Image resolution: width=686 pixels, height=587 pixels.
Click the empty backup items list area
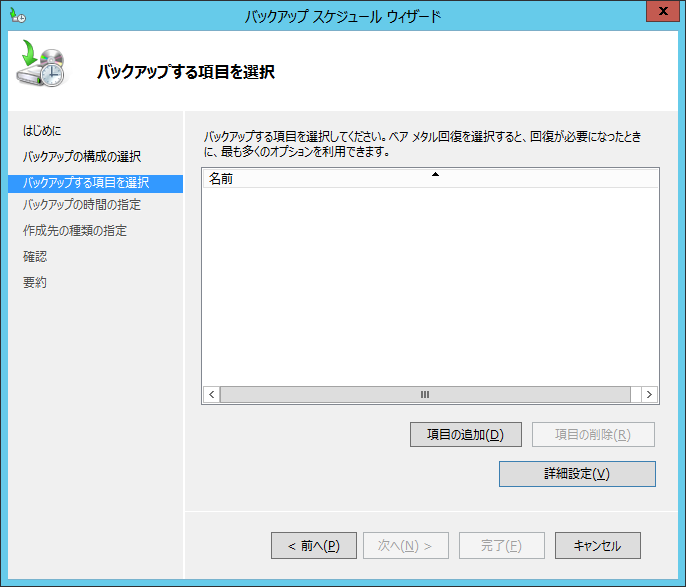point(430,285)
